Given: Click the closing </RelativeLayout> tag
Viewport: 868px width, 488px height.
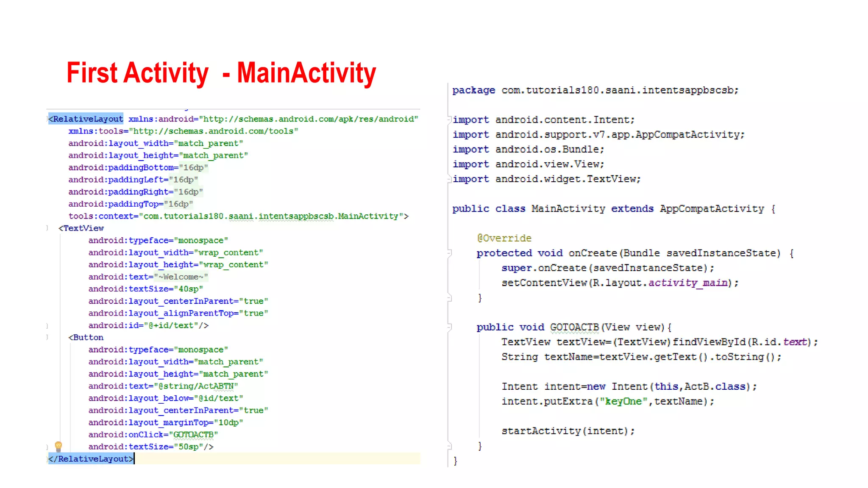Looking at the screenshot, I should click(91, 459).
